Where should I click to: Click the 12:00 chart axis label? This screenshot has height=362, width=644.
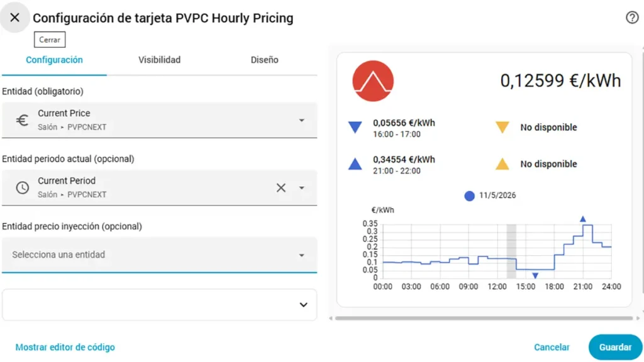pos(497,287)
